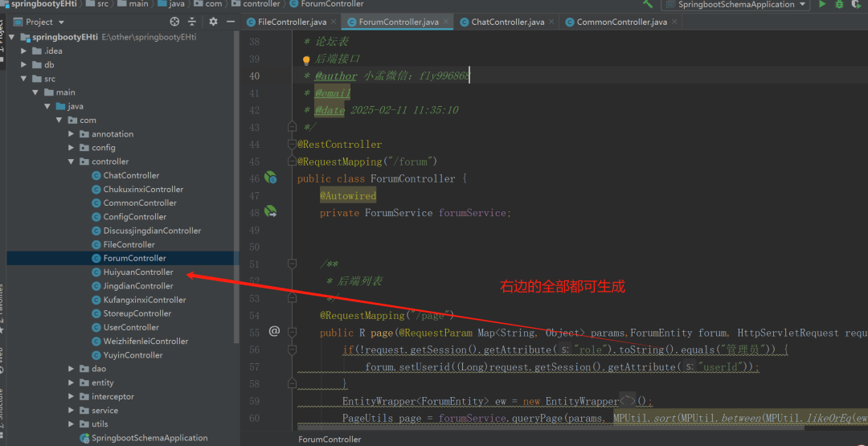Collapse the main folder in the tree

pos(35,92)
